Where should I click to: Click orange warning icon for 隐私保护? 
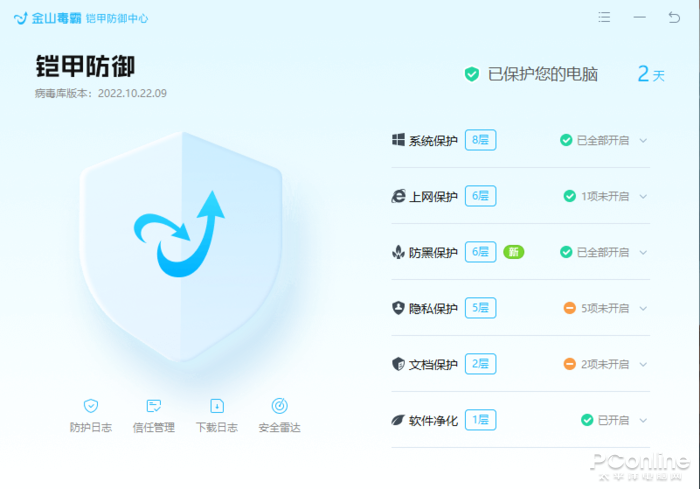click(570, 308)
